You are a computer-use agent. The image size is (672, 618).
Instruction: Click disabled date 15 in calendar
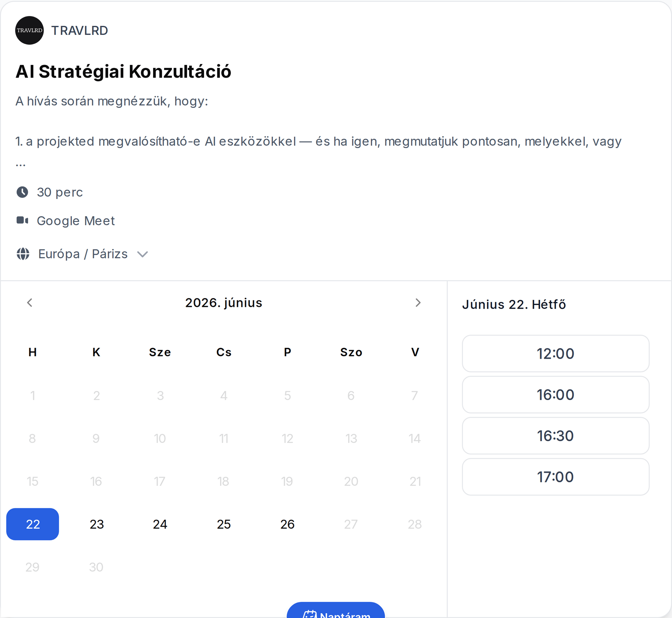(x=32, y=481)
